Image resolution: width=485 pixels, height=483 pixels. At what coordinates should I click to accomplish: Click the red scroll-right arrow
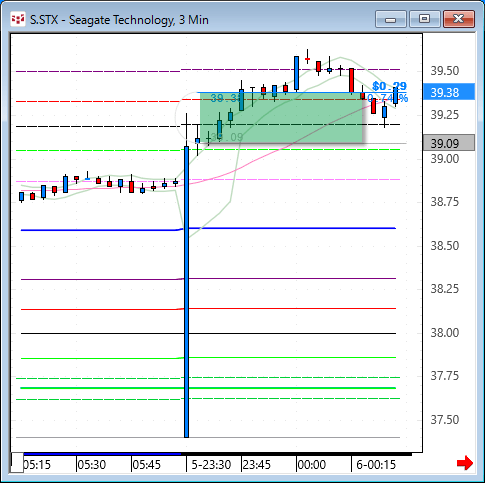click(465, 463)
